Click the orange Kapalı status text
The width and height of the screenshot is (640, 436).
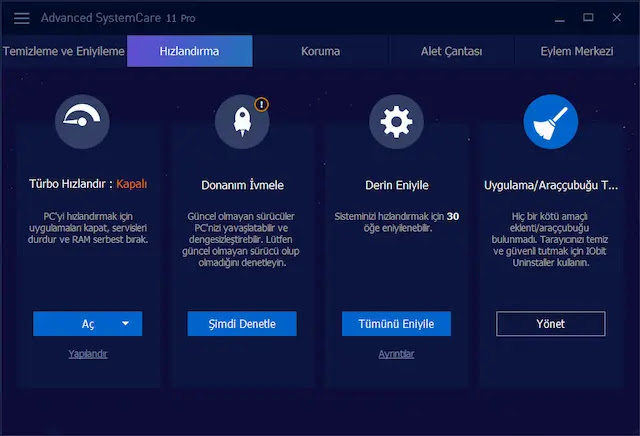(131, 184)
